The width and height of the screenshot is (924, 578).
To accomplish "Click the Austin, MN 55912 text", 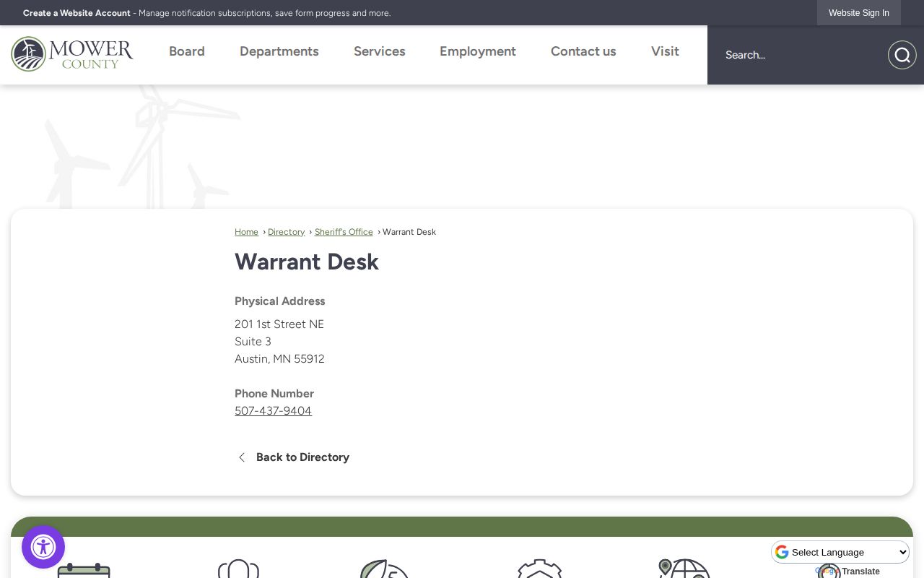I will (279, 359).
